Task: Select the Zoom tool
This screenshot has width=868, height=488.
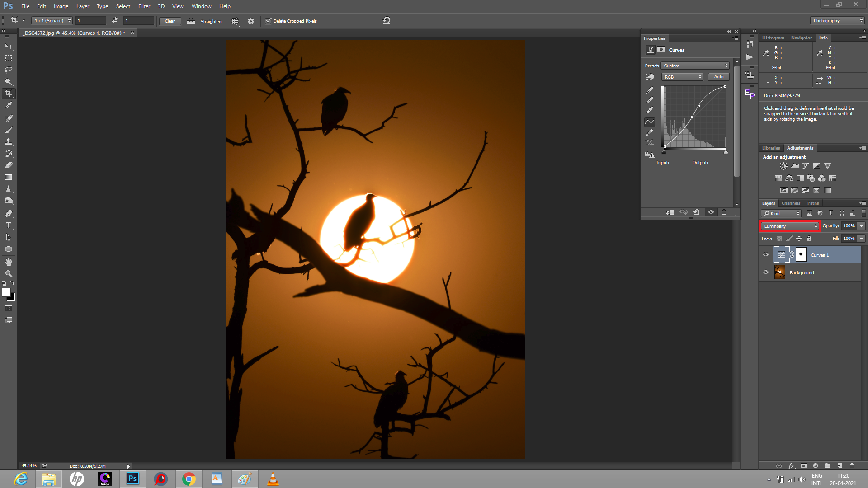Action: pyautogui.click(x=9, y=274)
